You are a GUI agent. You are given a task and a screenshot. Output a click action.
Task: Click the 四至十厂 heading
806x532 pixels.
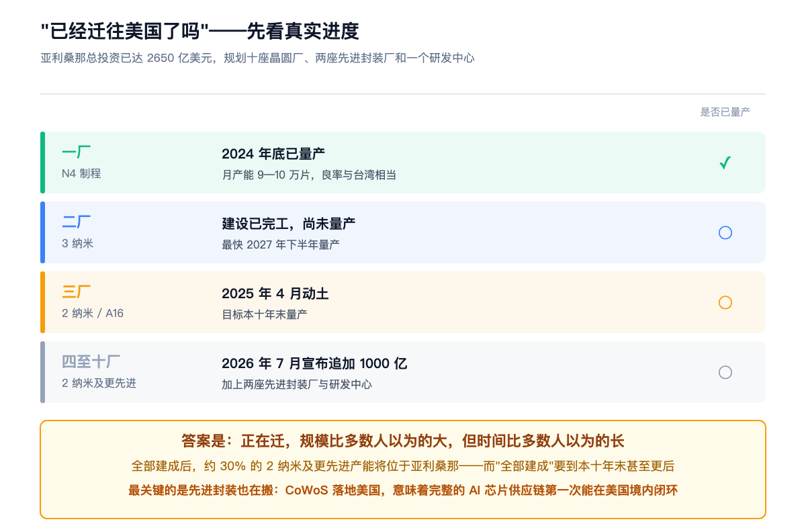pos(91,361)
